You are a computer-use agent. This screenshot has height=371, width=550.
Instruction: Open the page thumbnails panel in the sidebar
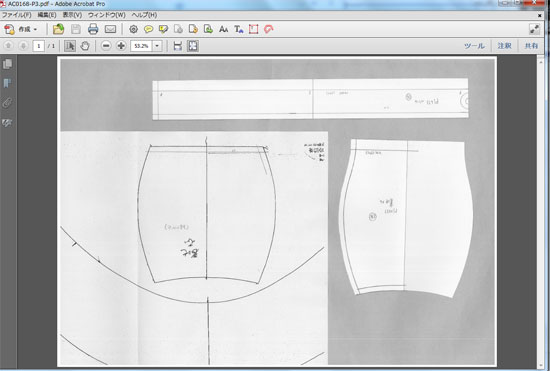coord(7,64)
